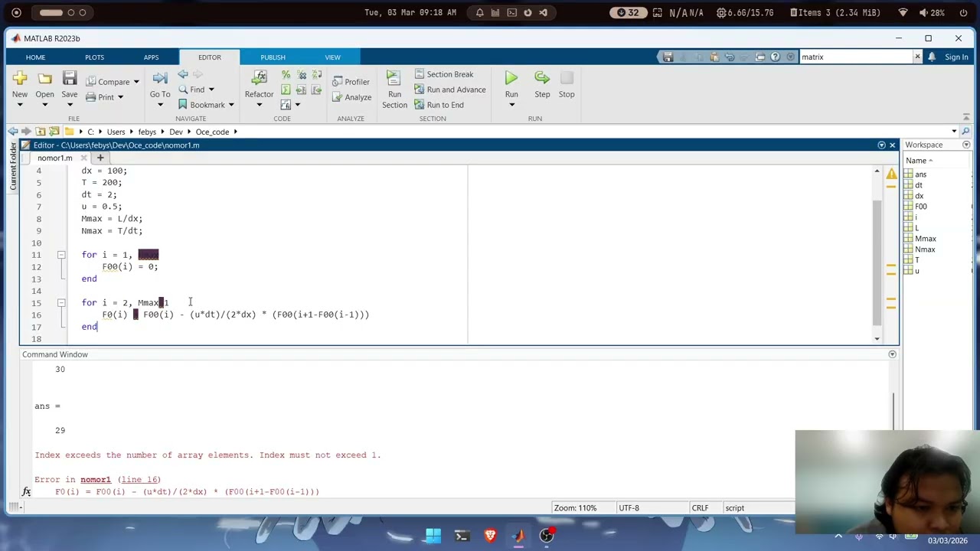
Task: Collapse the for loop on line 15
Action: [61, 303]
